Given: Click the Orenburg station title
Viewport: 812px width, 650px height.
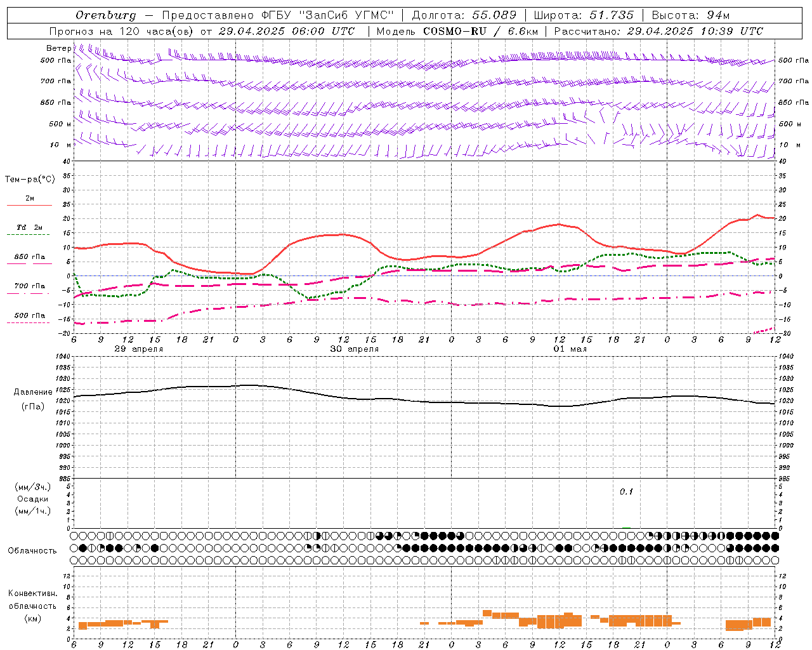Looking at the screenshot, I should (106, 15).
